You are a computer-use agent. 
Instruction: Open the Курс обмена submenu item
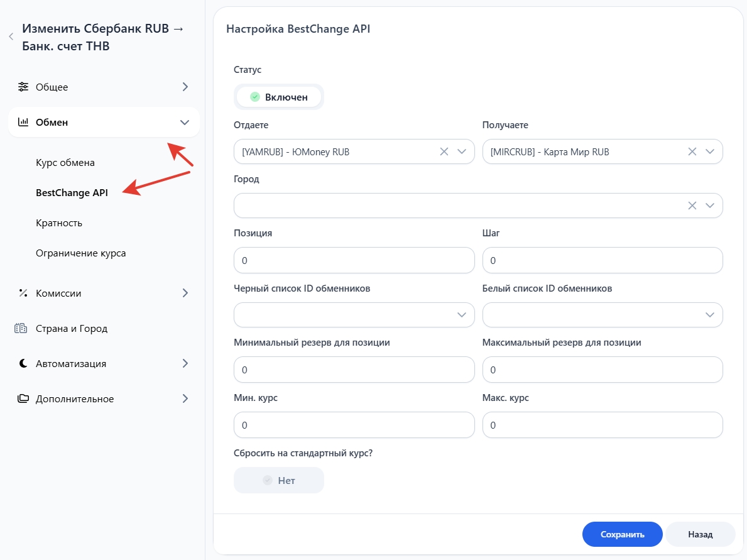coord(65,163)
